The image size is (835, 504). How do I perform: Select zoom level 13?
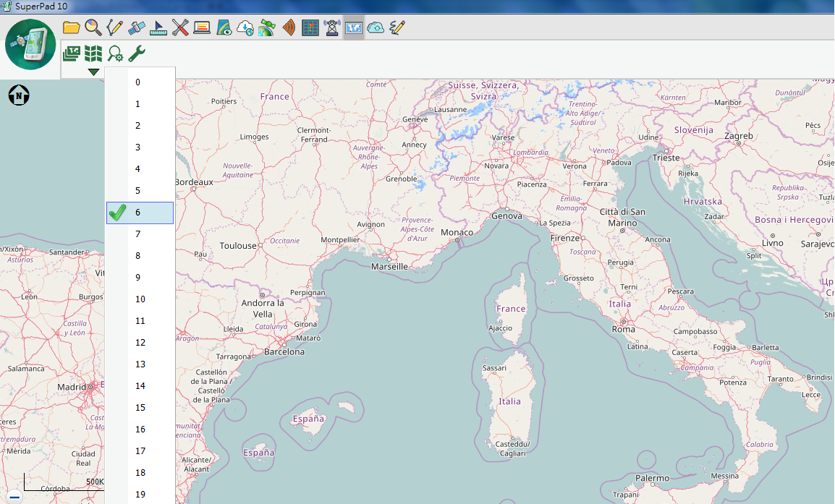point(140,364)
